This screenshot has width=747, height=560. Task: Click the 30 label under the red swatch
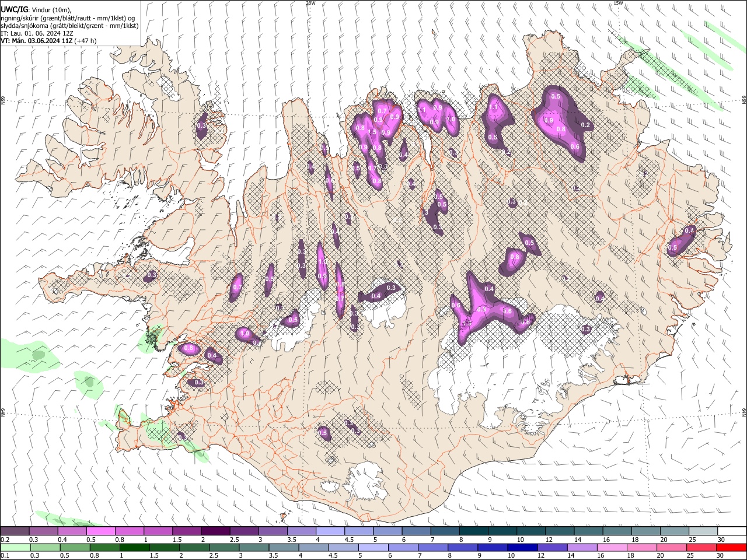point(721,555)
